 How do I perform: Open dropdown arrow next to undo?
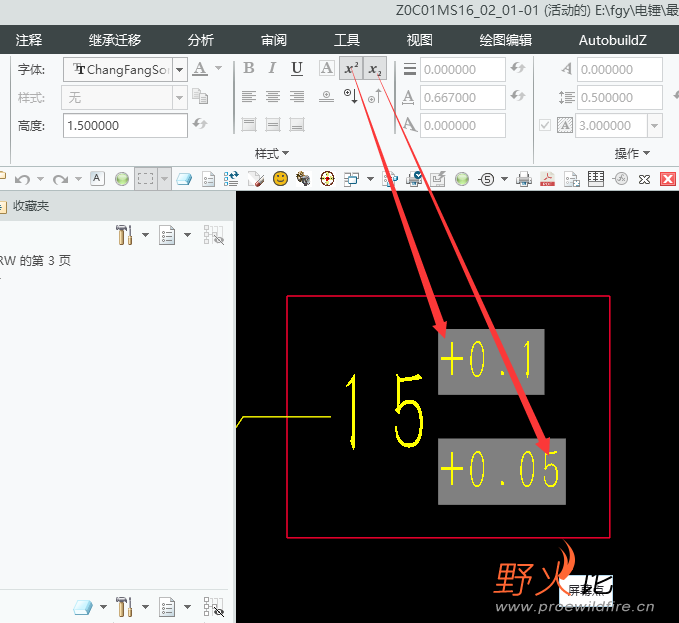click(41, 179)
